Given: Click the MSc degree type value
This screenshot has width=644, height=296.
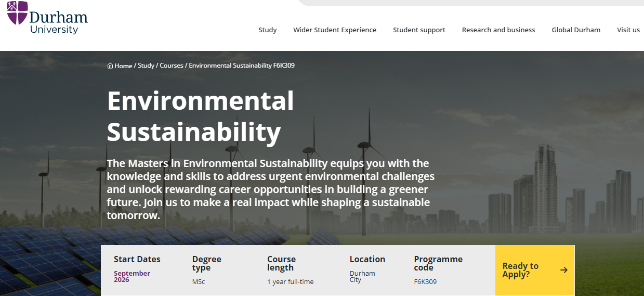Looking at the screenshot, I should (x=199, y=282).
